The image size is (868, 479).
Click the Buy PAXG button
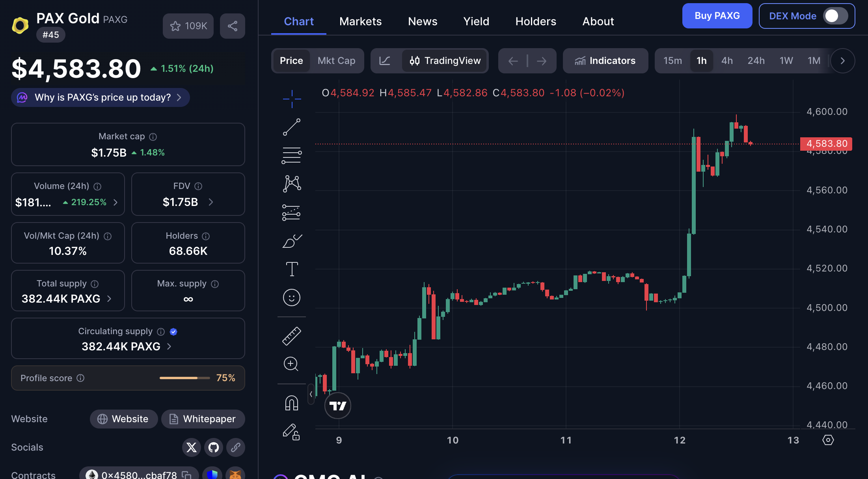pyautogui.click(x=717, y=16)
